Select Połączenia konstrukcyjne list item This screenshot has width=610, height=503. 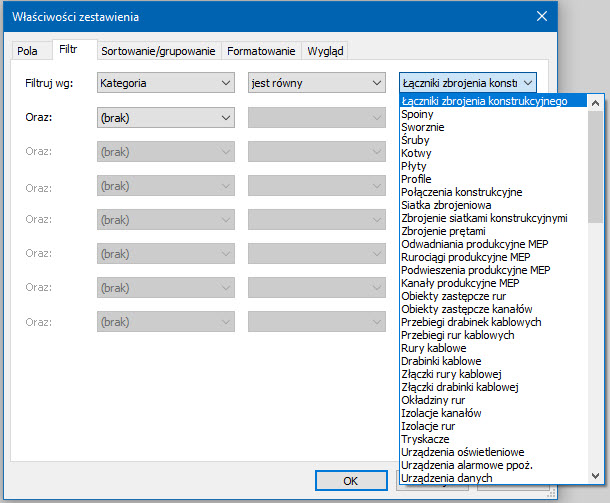pyautogui.click(x=461, y=192)
